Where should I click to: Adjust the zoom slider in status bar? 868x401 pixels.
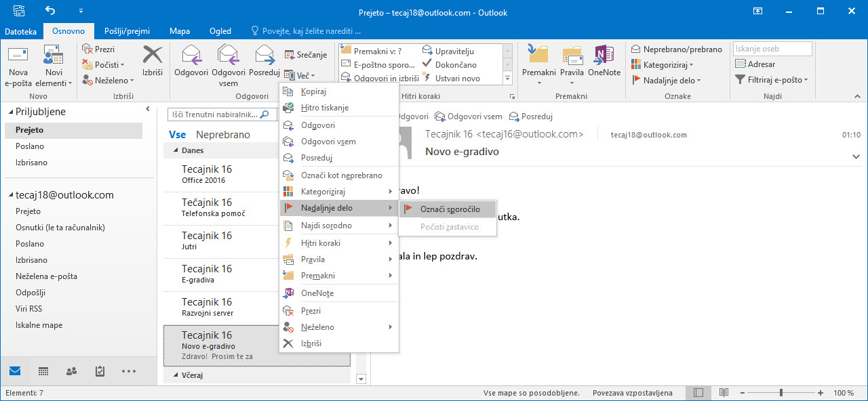(x=781, y=393)
